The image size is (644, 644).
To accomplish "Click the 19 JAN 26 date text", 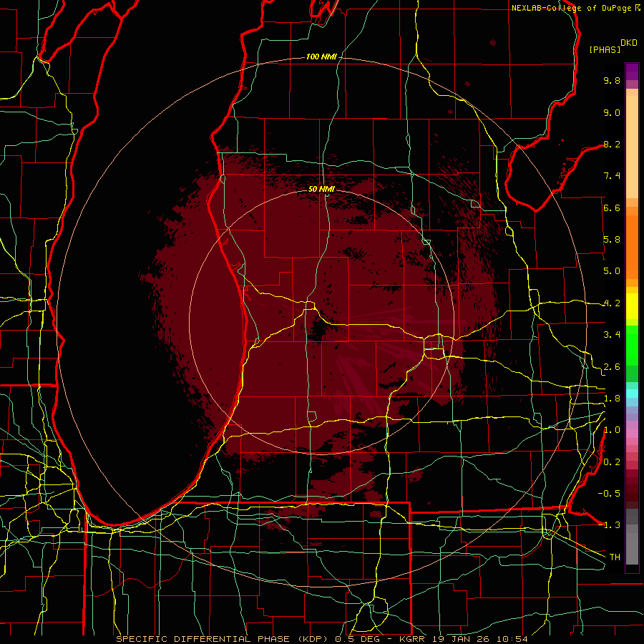I will point(462,639).
